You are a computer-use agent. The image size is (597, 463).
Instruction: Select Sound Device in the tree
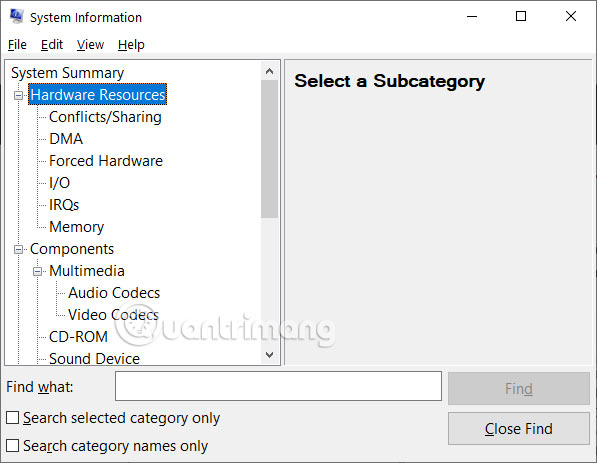(x=94, y=359)
